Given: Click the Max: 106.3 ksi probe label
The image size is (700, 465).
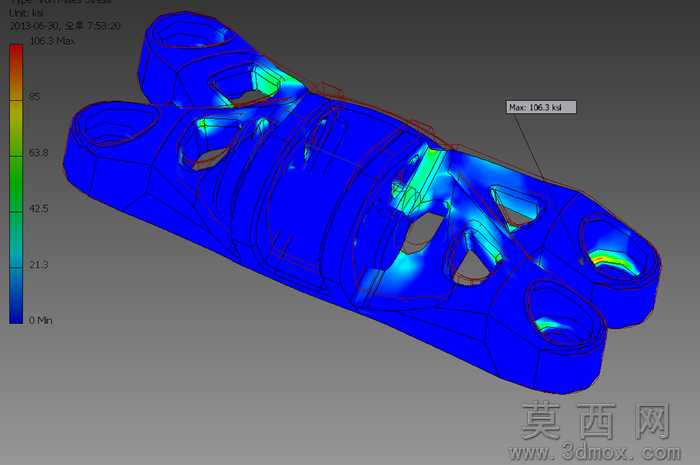Looking at the screenshot, I should [x=541, y=107].
